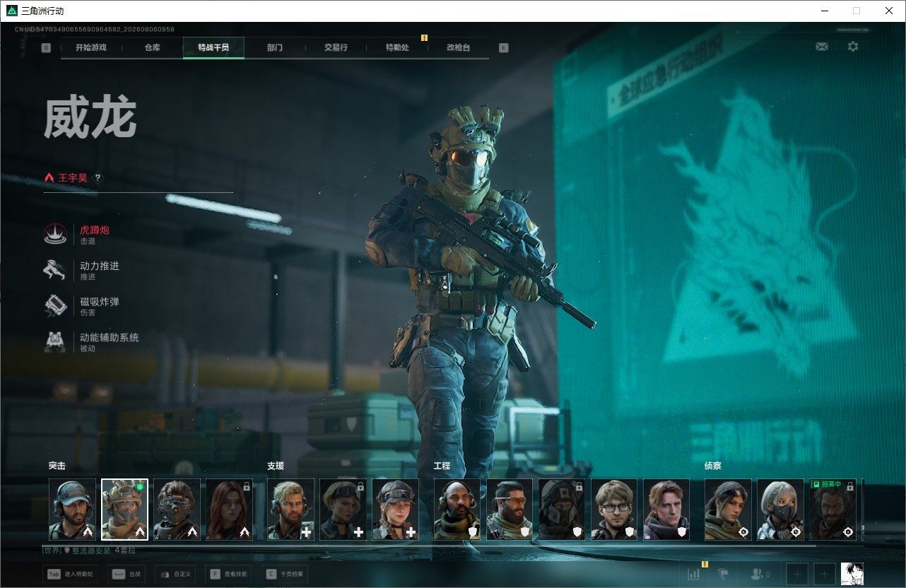
Task: Click the left plus squad slot
Action: point(797,574)
